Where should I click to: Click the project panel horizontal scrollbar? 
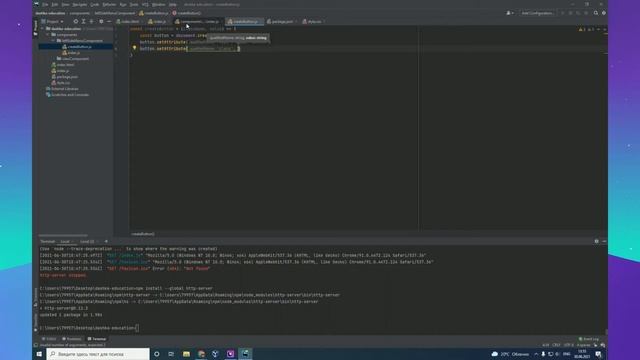click(63, 236)
